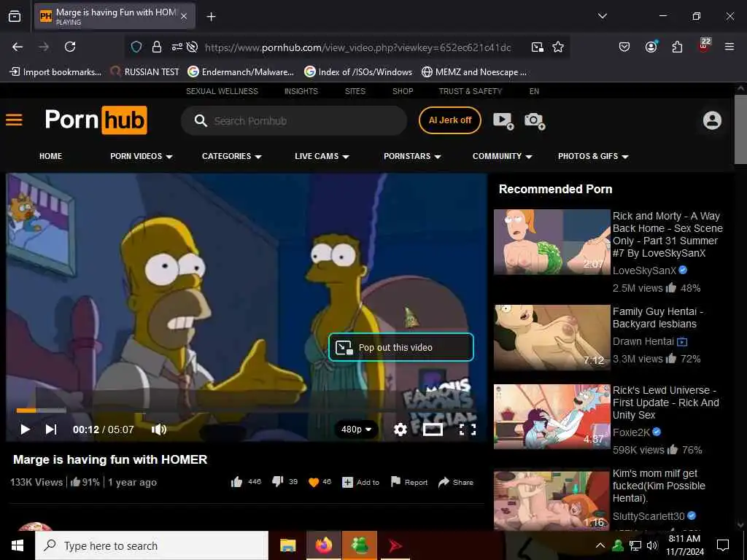Click the upload photo camera icon

535,120
